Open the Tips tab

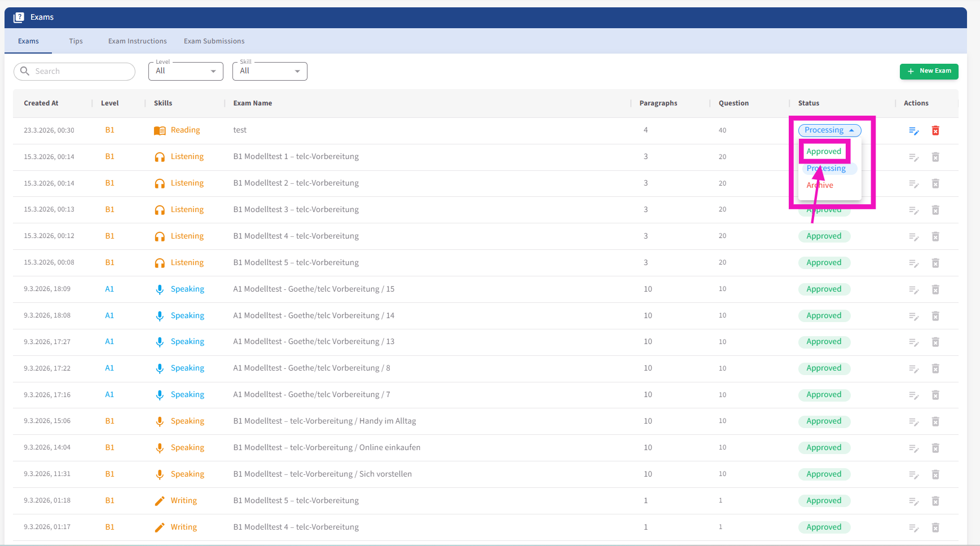point(76,41)
